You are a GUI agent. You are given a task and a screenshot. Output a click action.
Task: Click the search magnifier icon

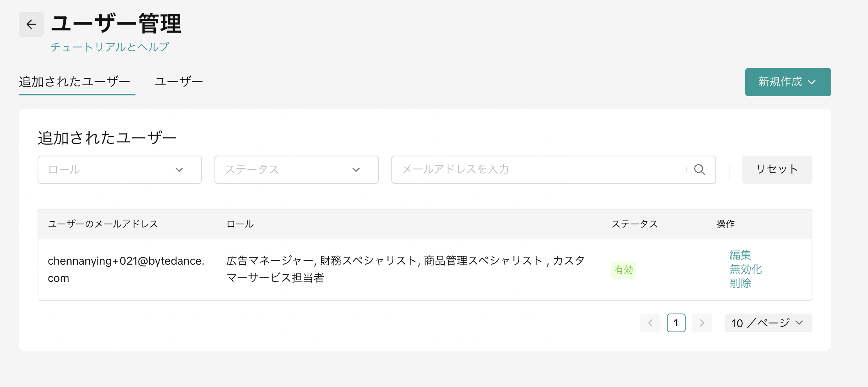tap(699, 170)
